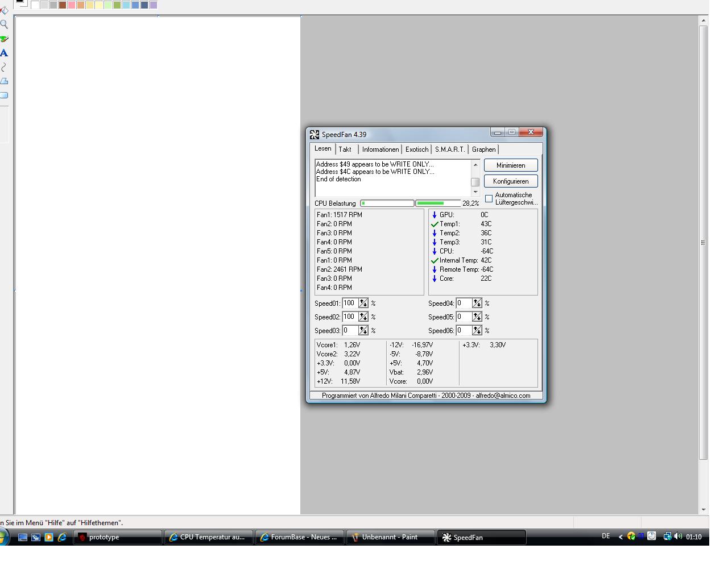The width and height of the screenshot is (728, 582).
Task: Click SpeedFan taskbar button
Action: point(482,537)
